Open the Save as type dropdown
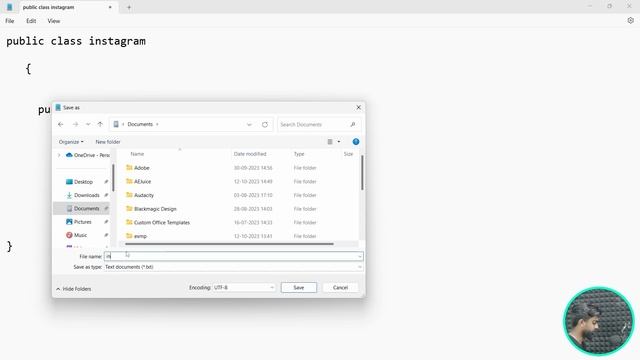The image size is (640, 360). [x=233, y=267]
